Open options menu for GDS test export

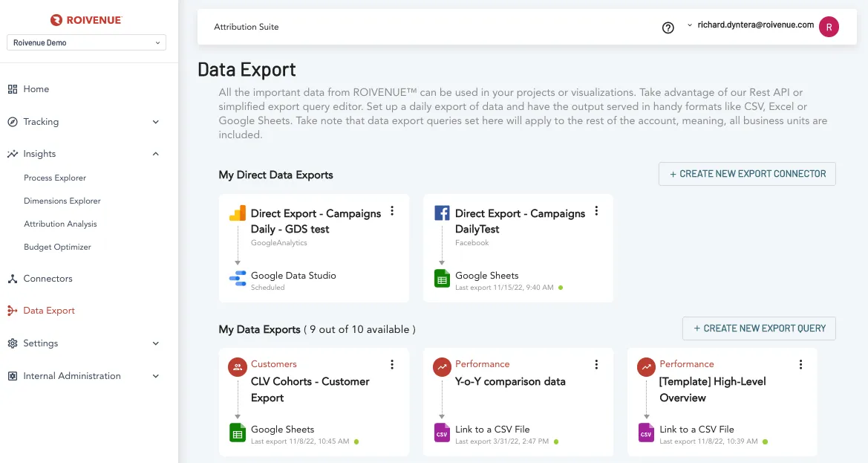pos(392,211)
